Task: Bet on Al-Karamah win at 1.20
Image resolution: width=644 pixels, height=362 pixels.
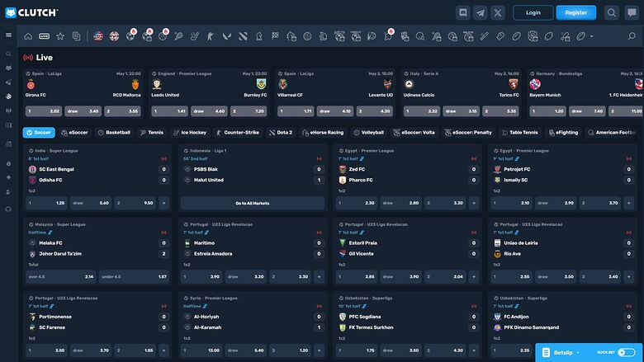Action: [x=291, y=350]
